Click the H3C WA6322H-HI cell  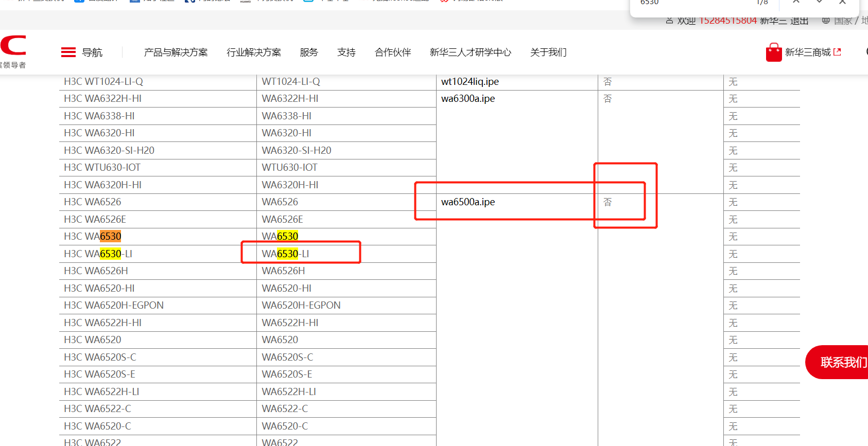click(x=102, y=99)
